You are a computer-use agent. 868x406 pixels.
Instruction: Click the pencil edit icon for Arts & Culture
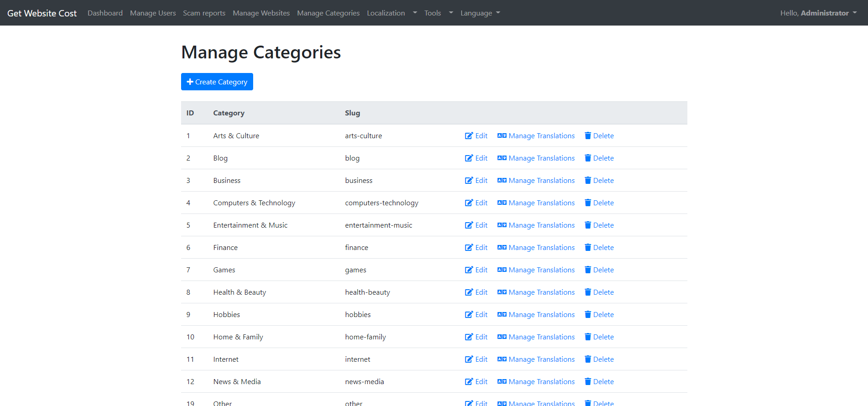469,135
